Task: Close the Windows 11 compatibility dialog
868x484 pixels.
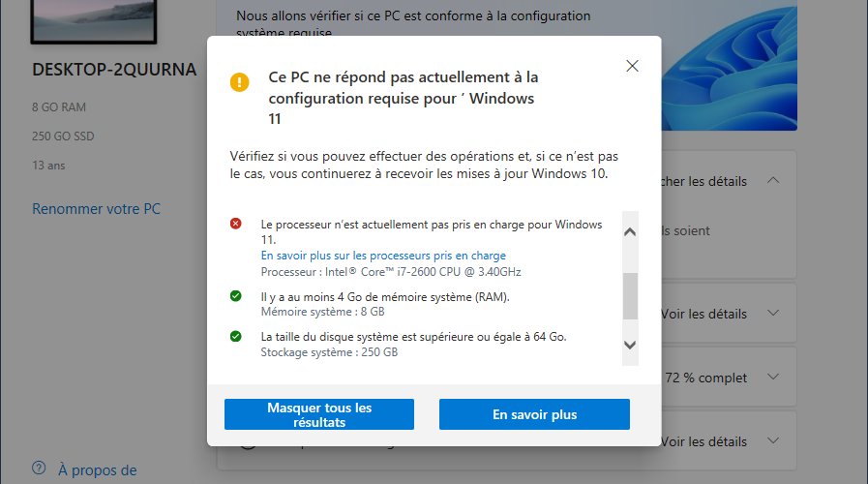Action: 632,66
